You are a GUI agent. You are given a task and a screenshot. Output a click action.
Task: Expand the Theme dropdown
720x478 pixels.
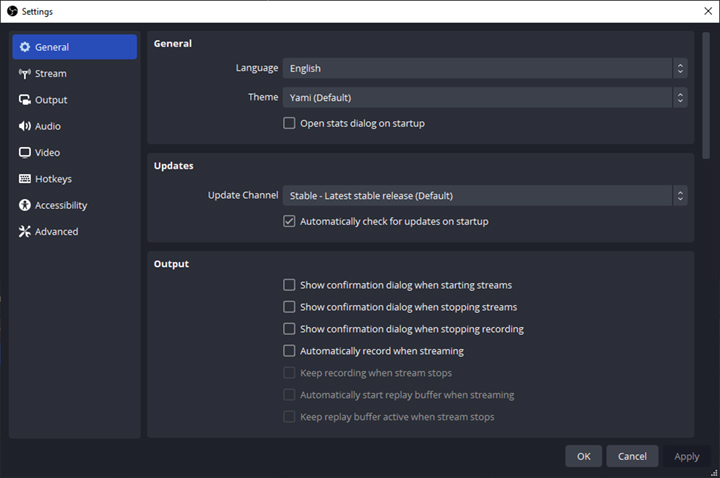tap(485, 98)
